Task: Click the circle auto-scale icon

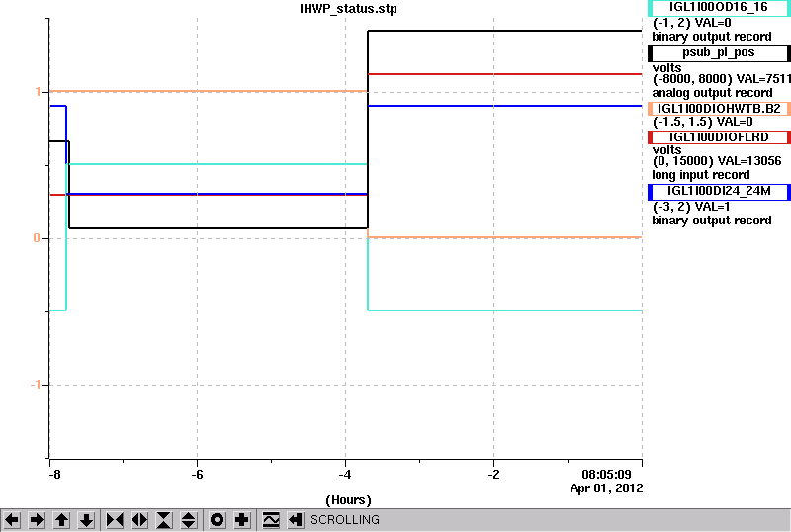Action: click(218, 520)
